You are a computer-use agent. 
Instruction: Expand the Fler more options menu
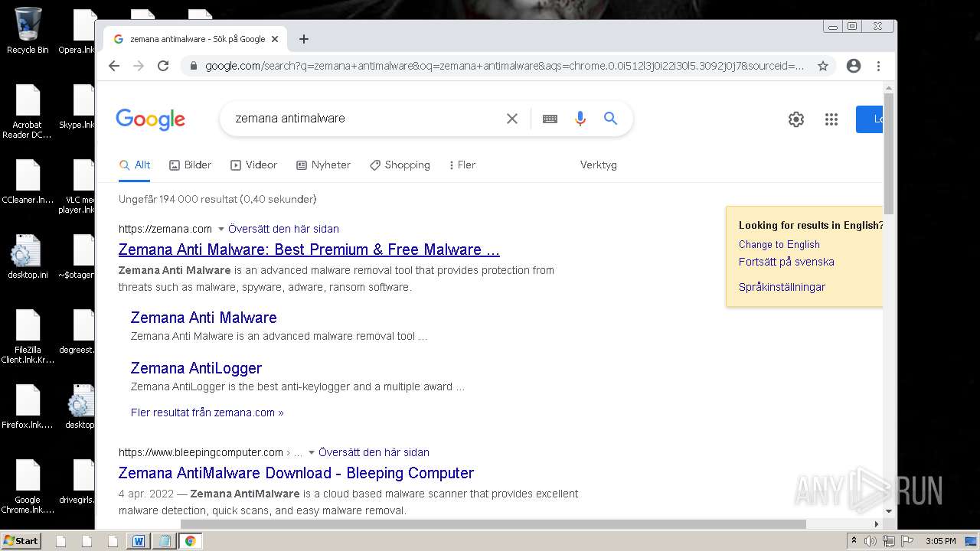pos(462,165)
